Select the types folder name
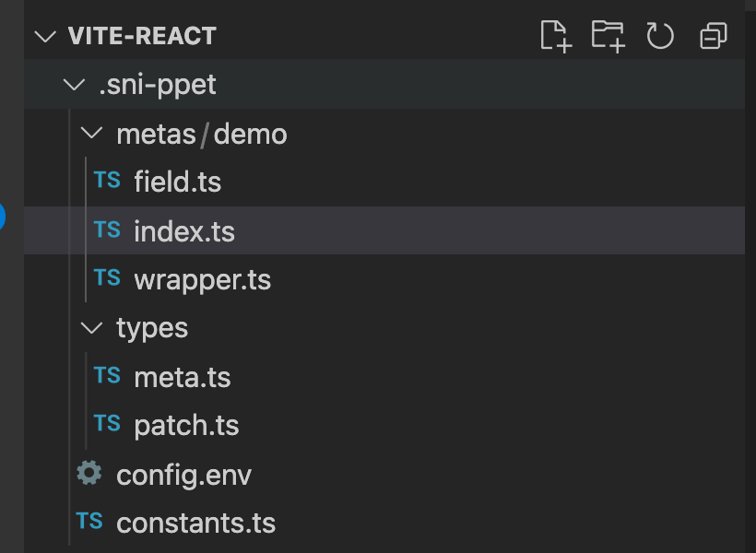The height and width of the screenshot is (553, 756). click(152, 329)
